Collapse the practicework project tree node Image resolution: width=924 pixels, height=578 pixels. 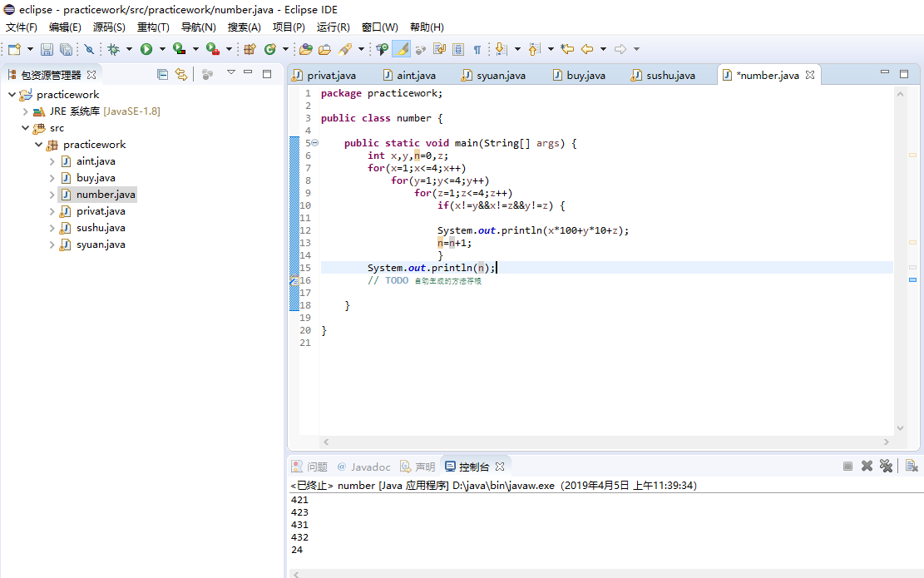click(x=12, y=95)
